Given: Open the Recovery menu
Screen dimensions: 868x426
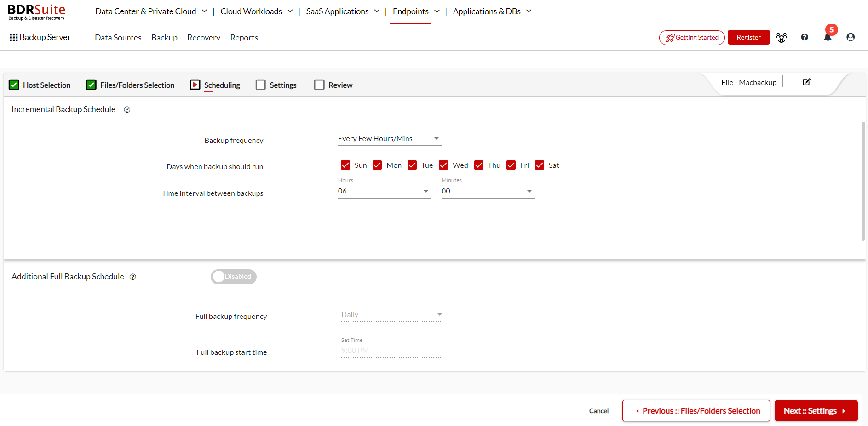Looking at the screenshot, I should [204, 38].
